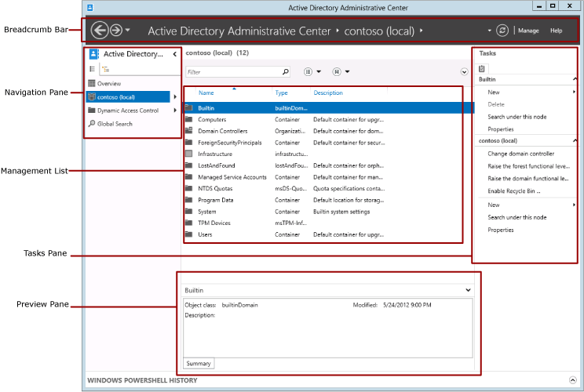
Task: Click the app icon in title bar
Action: pos(90,7)
